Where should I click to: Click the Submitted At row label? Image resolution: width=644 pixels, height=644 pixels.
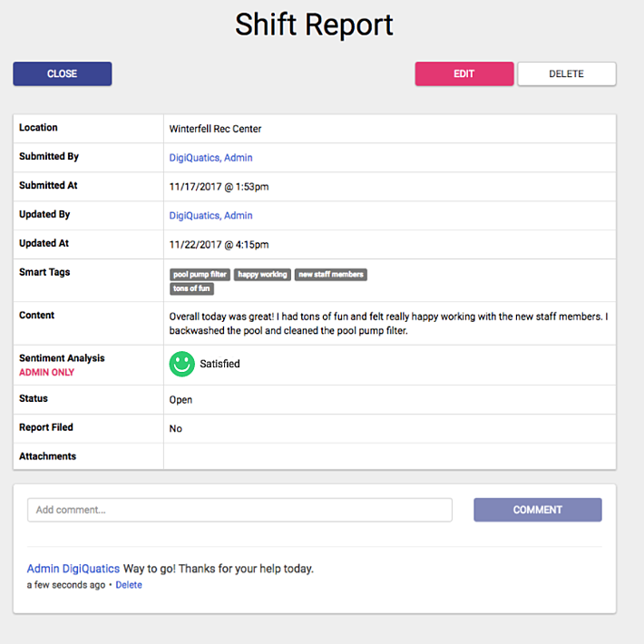click(48, 185)
